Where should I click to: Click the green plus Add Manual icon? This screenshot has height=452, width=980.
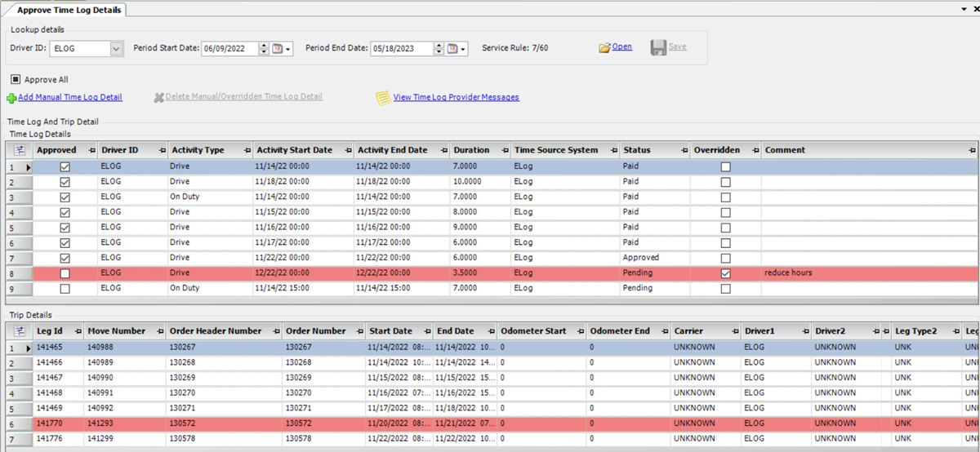[11, 98]
